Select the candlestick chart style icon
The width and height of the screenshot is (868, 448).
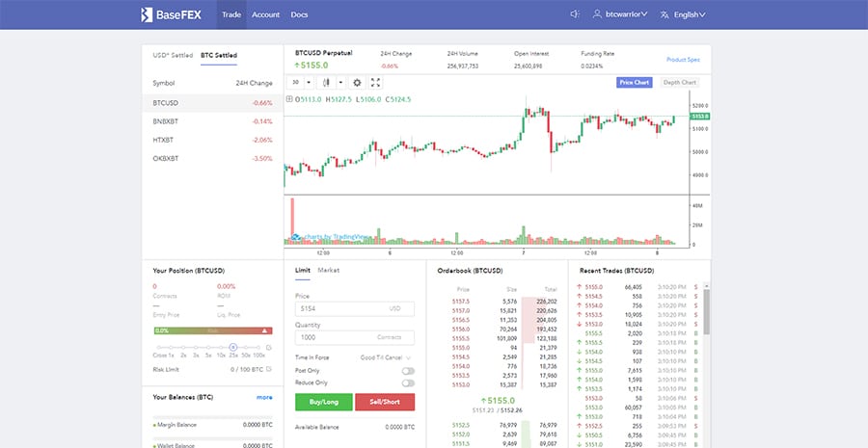pyautogui.click(x=327, y=83)
